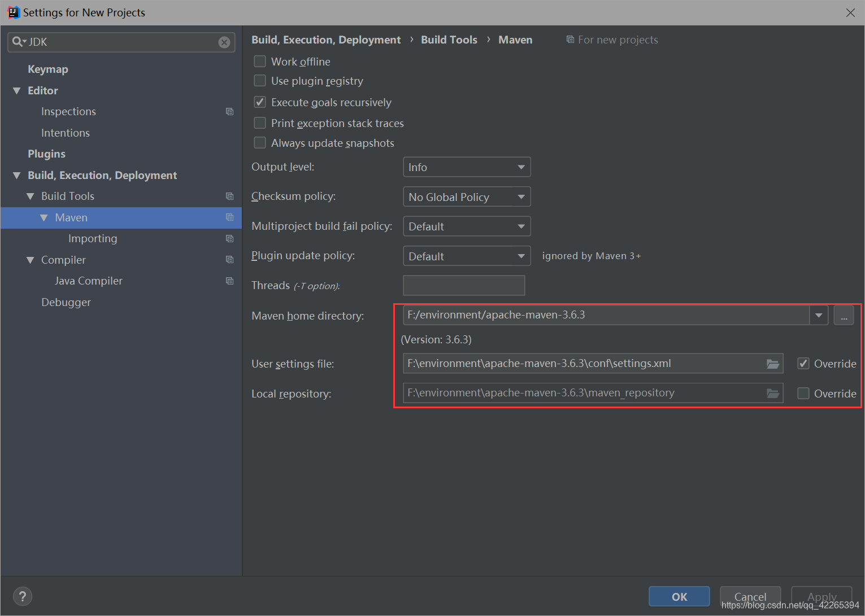Open Importing settings under Maven
This screenshot has width=865, height=616.
tap(93, 239)
